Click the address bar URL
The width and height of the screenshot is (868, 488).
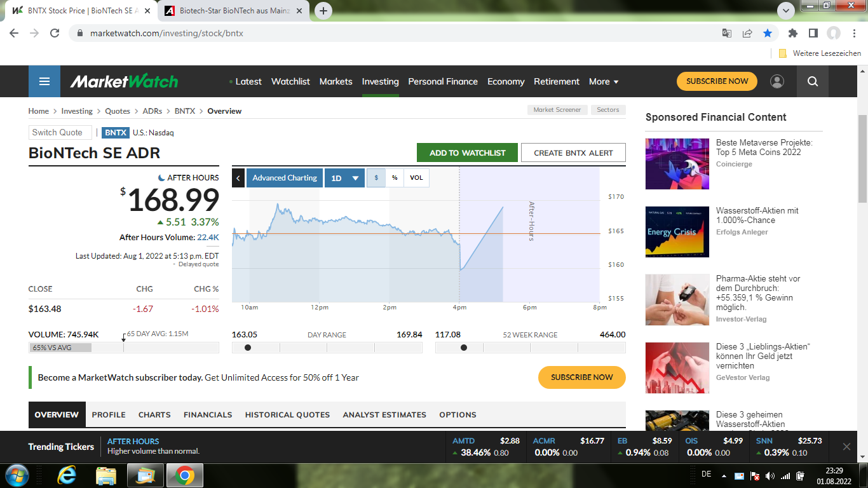pos(166,33)
